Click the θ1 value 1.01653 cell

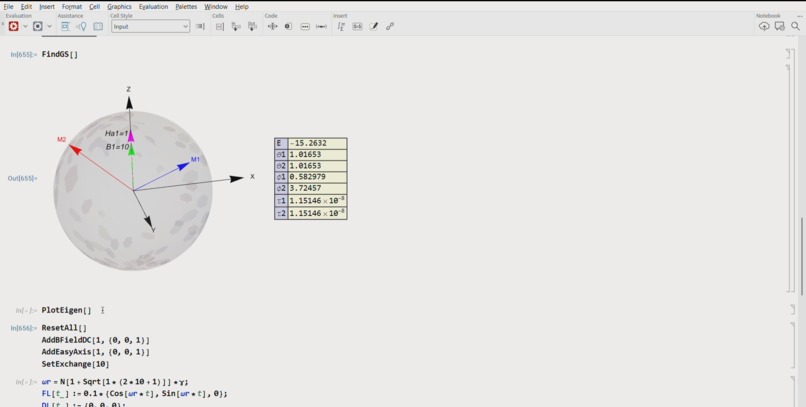[317, 155]
